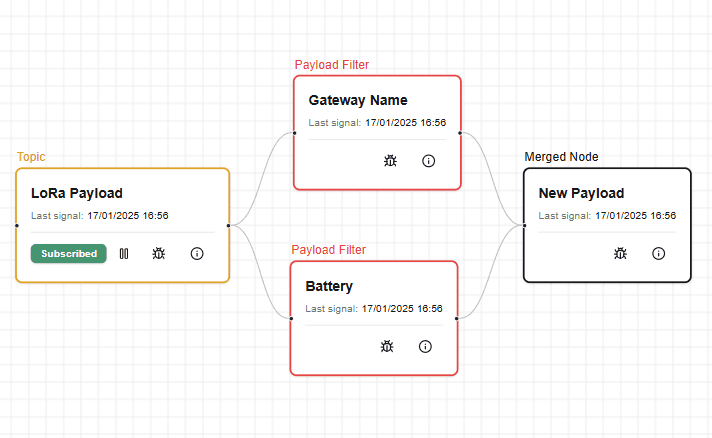Open debug bug icon on Battery node
Image resolution: width=712 pixels, height=438 pixels.
click(387, 346)
